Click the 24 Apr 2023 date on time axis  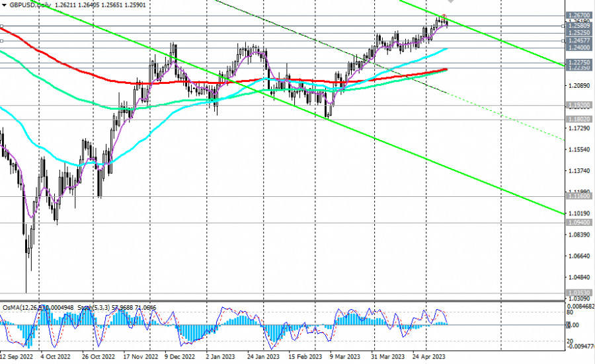click(x=428, y=355)
